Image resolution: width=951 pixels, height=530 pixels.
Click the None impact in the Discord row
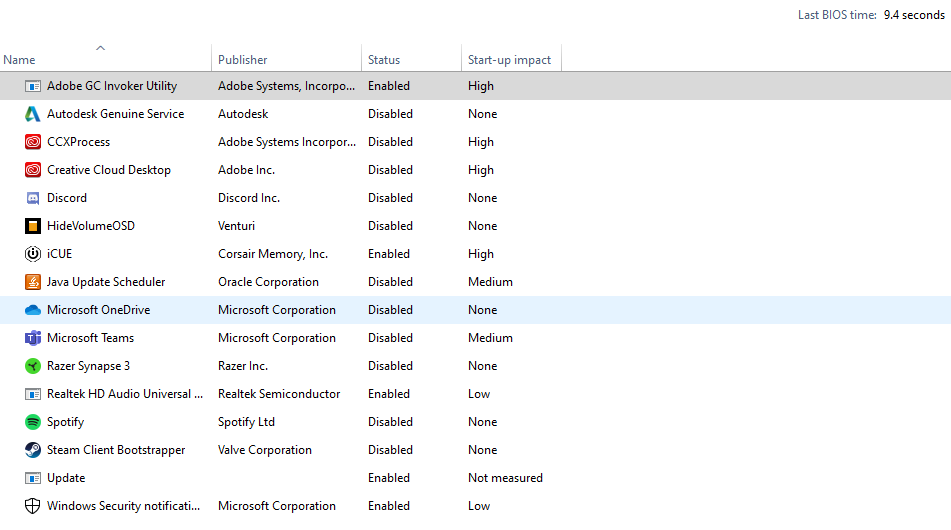(x=483, y=198)
